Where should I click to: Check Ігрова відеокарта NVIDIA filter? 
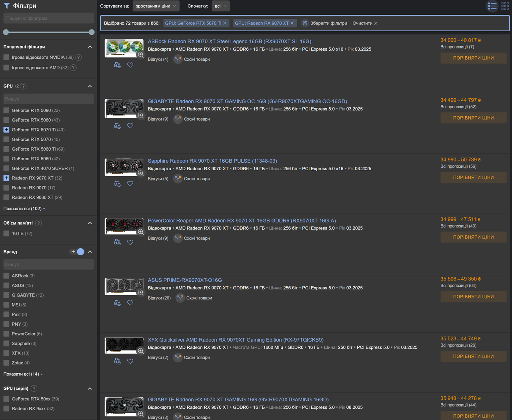pos(6,57)
